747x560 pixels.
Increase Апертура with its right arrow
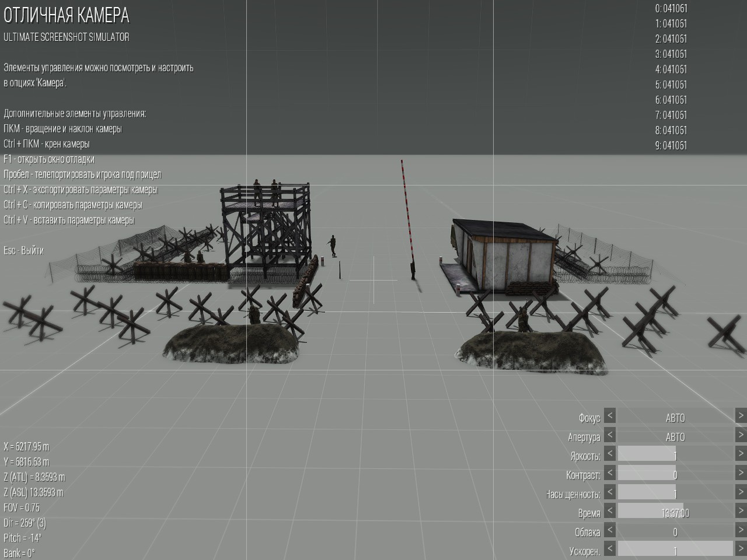tap(741, 435)
